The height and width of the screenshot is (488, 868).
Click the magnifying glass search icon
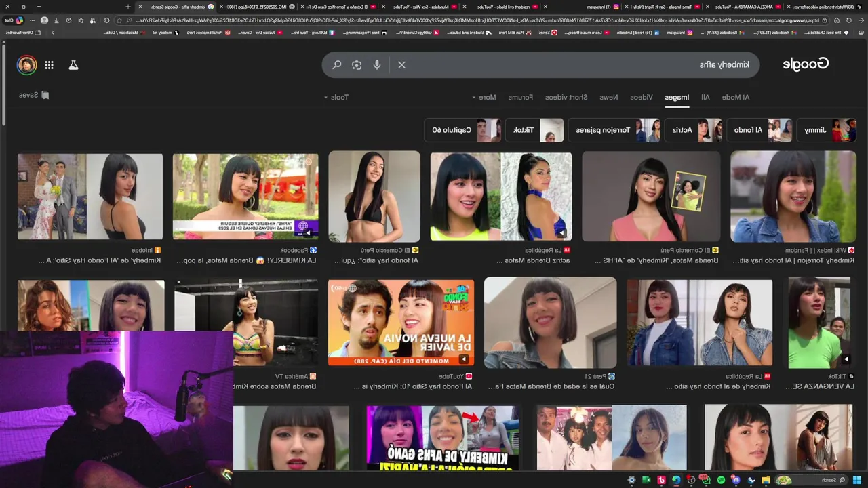(336, 65)
